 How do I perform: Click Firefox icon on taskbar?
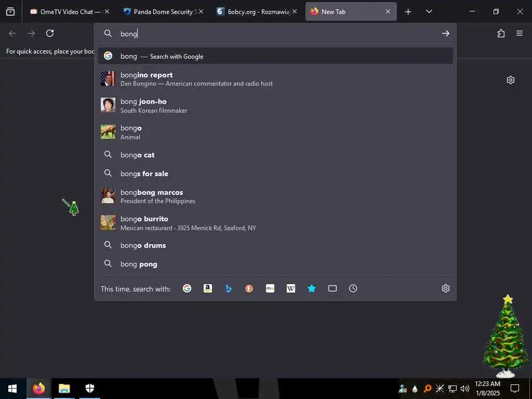(x=38, y=389)
